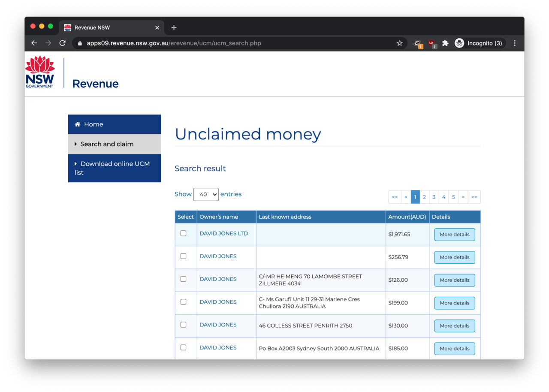Open Download online UCM list
549x392 pixels.
(115, 168)
